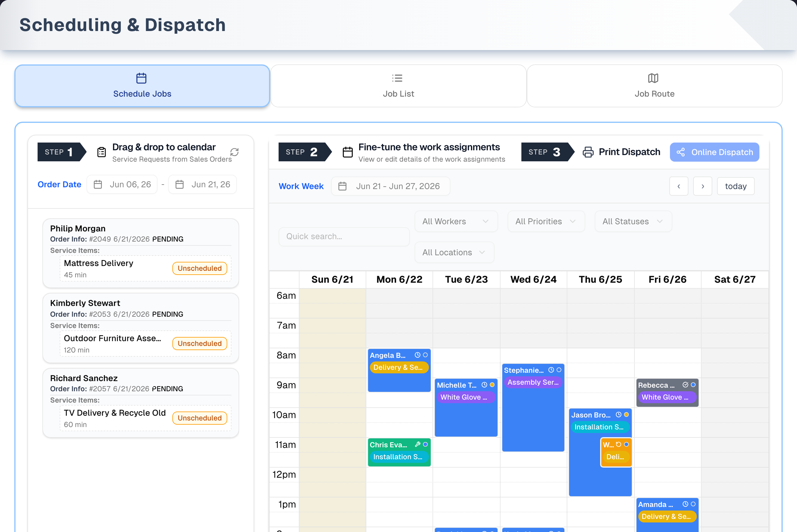The height and width of the screenshot is (532, 797).
Task: Click the Quick search field
Action: point(344,236)
